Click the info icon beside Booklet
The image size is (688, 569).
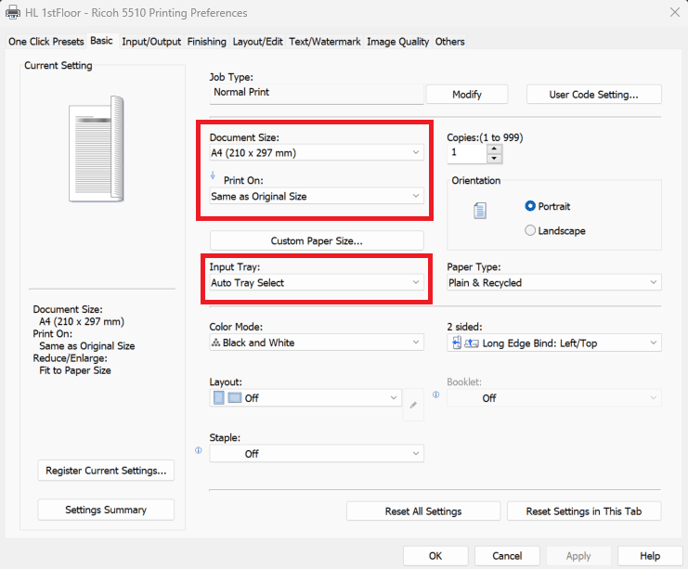pyautogui.click(x=436, y=394)
